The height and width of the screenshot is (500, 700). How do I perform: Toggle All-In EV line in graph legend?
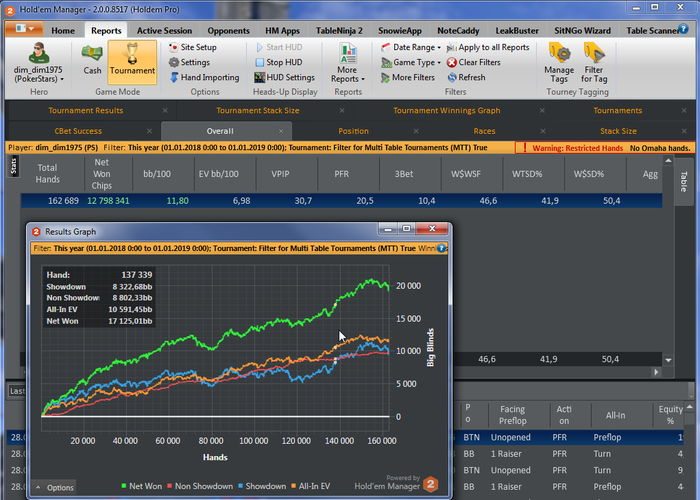[x=310, y=486]
